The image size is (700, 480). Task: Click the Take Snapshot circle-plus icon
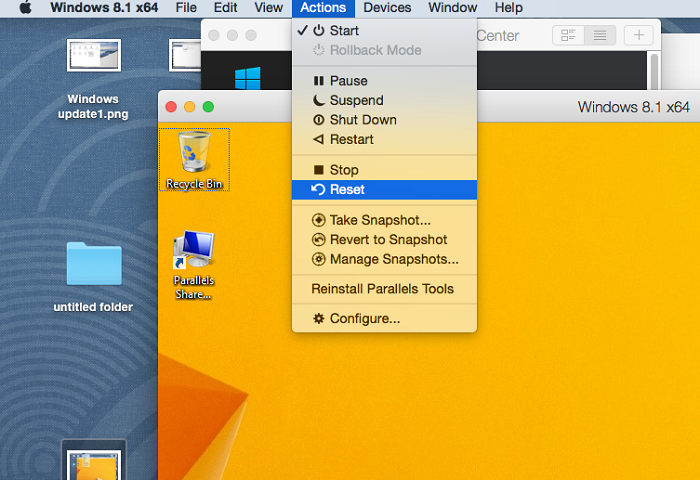(x=318, y=220)
